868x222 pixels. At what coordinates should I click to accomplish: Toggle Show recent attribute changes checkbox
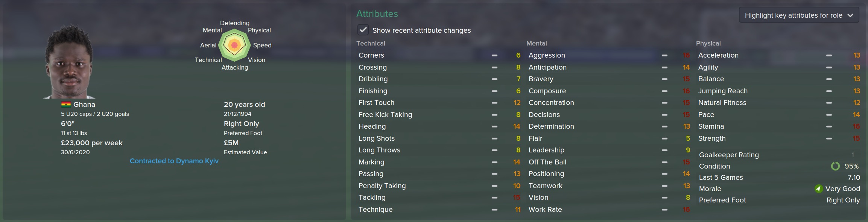[x=363, y=30]
